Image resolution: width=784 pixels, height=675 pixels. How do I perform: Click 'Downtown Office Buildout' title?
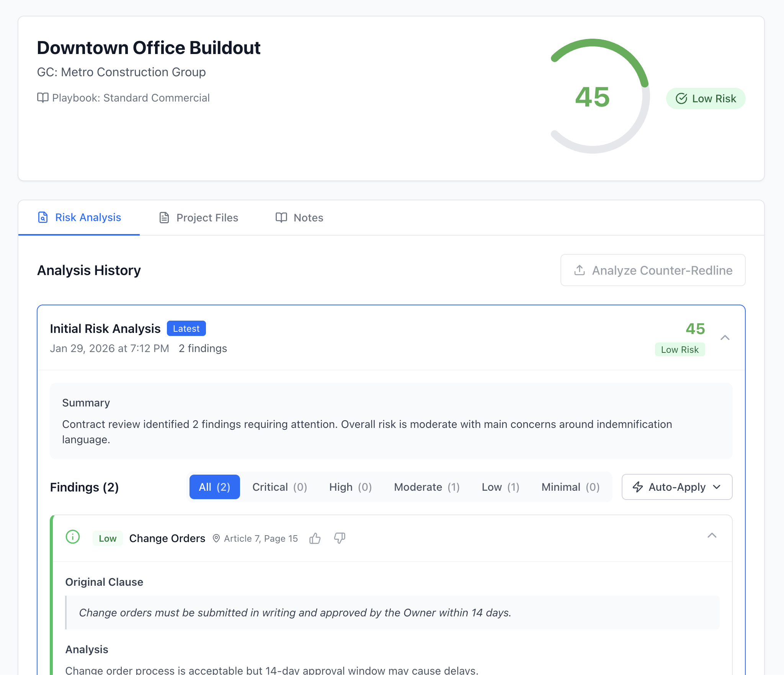[149, 48]
